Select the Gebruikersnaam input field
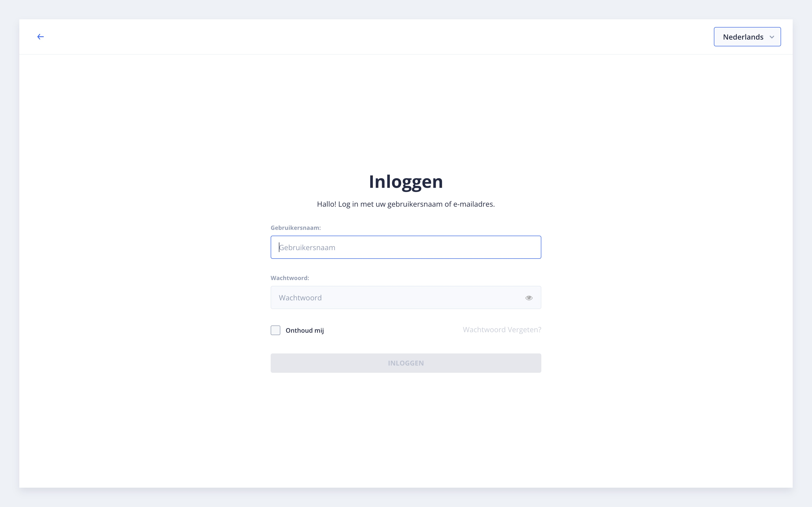812x507 pixels. (x=406, y=247)
